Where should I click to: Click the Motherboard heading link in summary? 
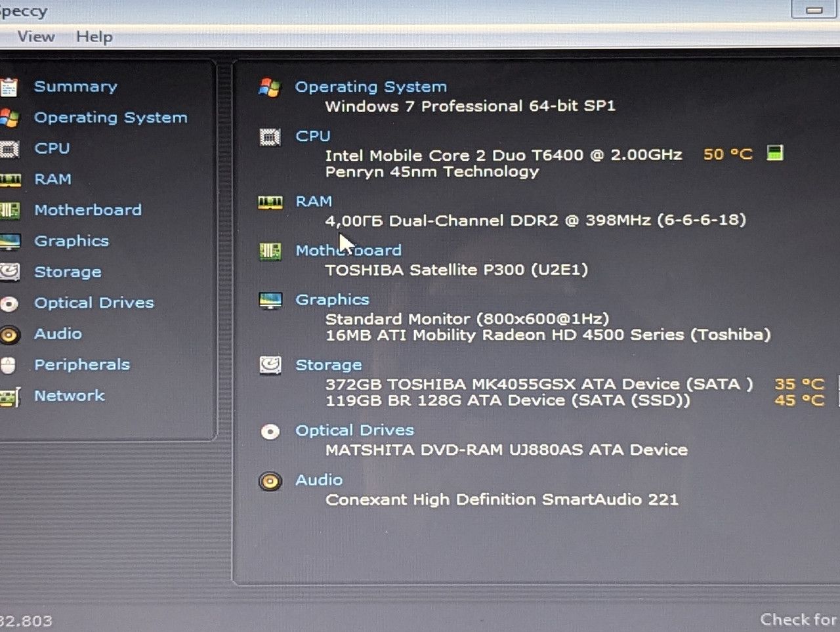point(348,250)
